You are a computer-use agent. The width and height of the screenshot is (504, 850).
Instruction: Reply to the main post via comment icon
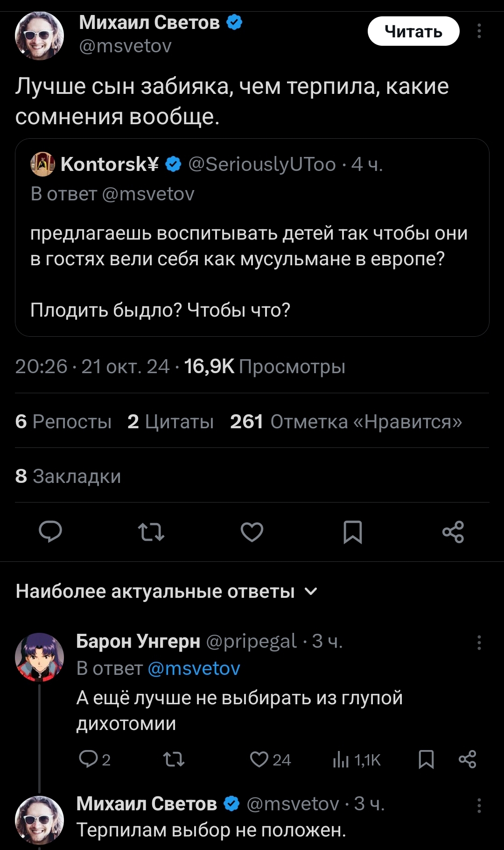click(50, 532)
